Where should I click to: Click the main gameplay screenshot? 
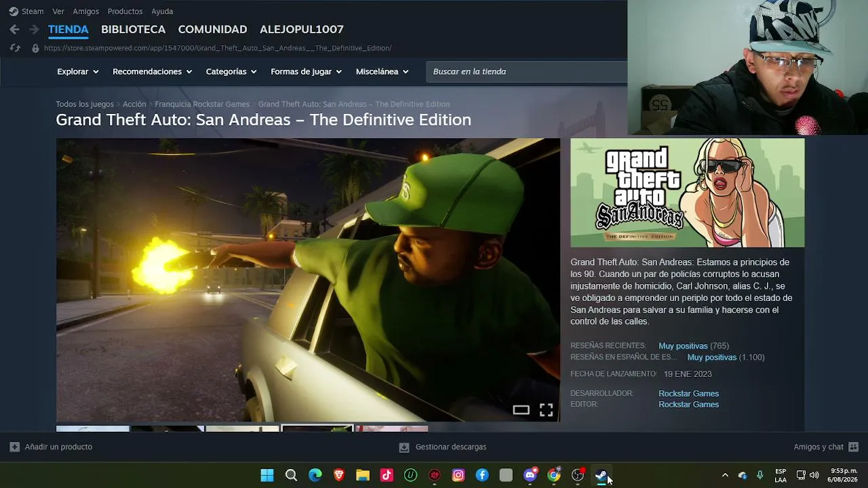pyautogui.click(x=308, y=280)
